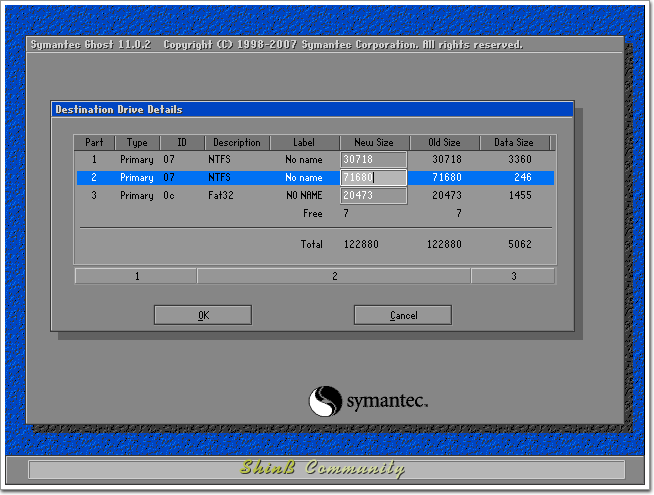Select partition bar segment 1
Image resolution: width=654 pixels, height=495 pixels.
click(x=136, y=276)
